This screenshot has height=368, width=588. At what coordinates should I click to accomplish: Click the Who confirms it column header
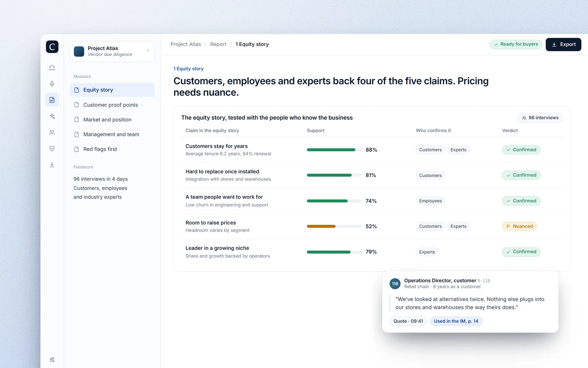click(433, 131)
